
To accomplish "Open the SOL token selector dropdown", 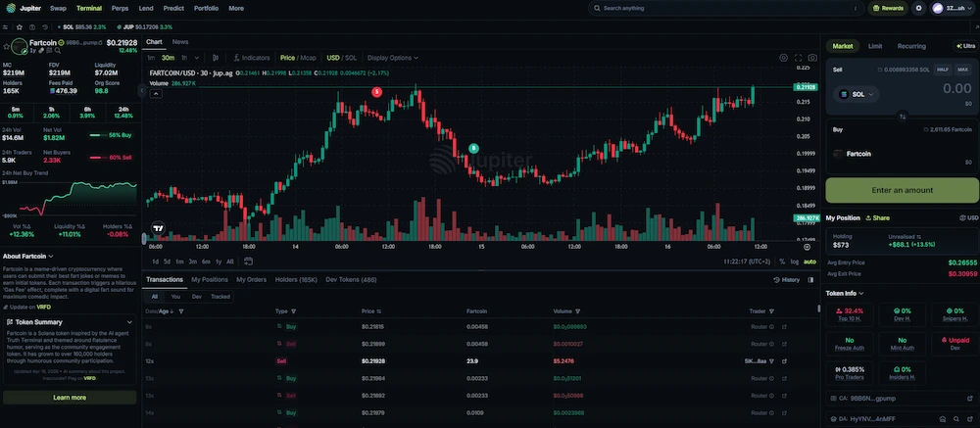I will (856, 94).
